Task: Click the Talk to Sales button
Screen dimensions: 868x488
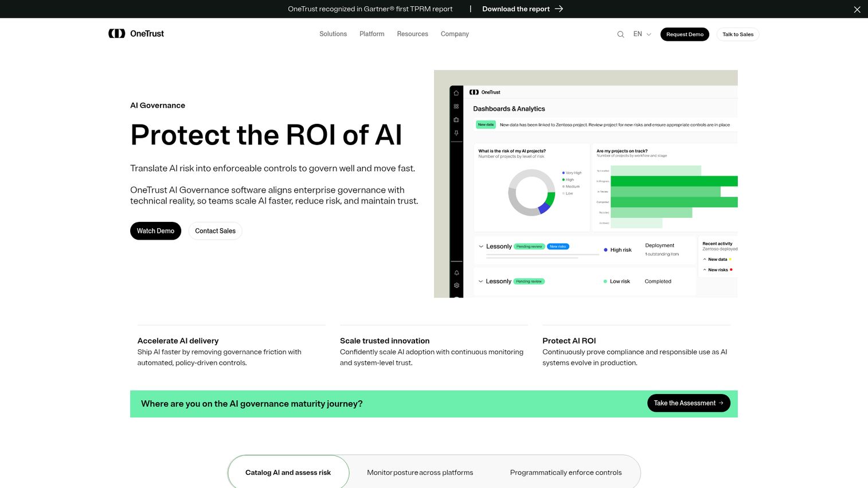Action: point(738,34)
